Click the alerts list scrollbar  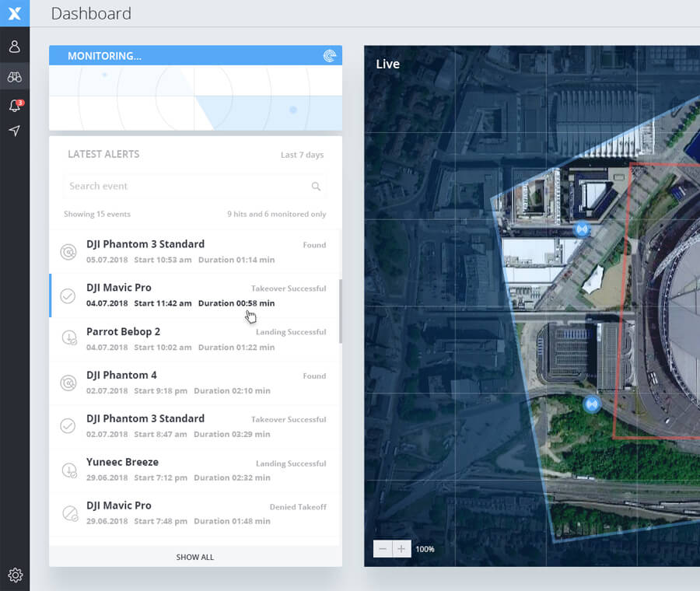pyautogui.click(x=340, y=311)
